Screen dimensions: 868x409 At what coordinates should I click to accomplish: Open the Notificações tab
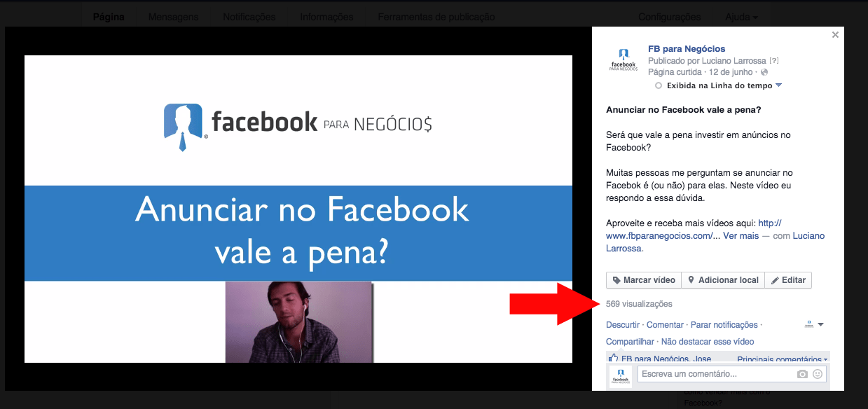[x=249, y=17]
